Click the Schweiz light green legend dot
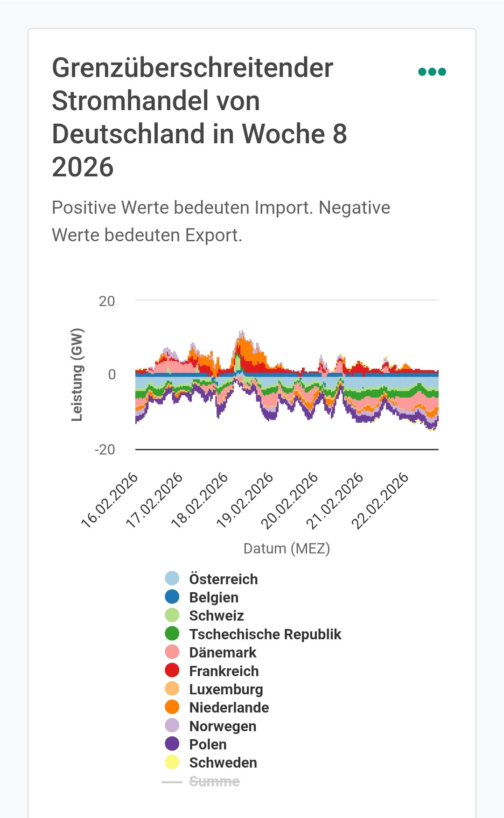The width and height of the screenshot is (504, 818). 172,615
